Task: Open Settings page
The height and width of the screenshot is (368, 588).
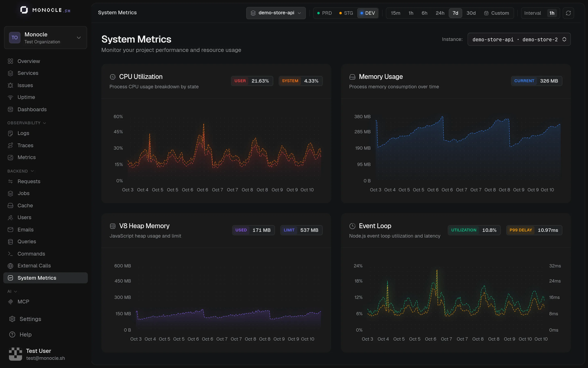Action: [x=46, y=319]
